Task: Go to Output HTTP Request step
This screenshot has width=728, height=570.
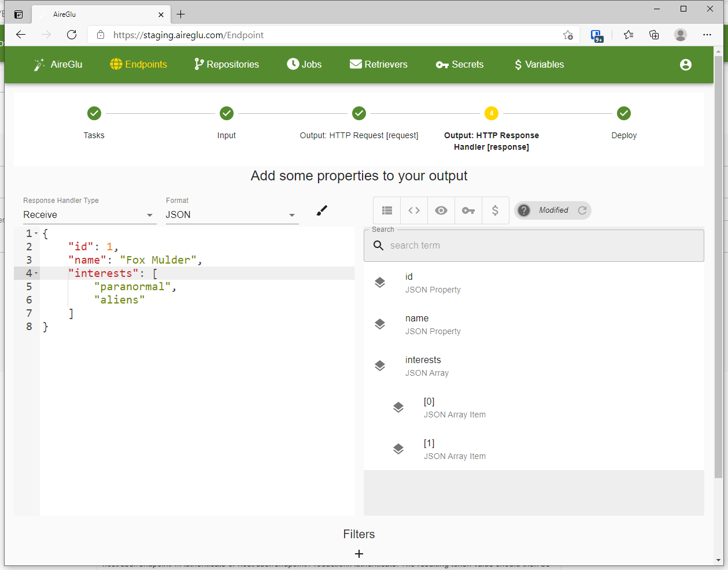Action: (359, 123)
